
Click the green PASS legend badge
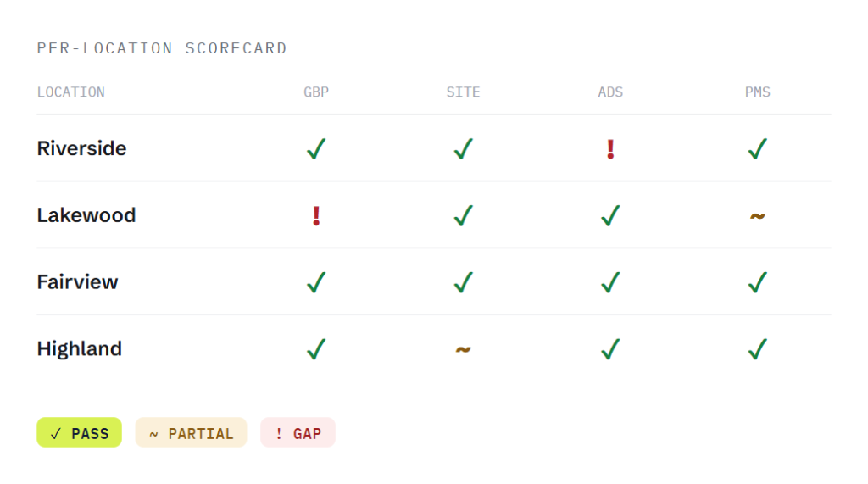(79, 432)
